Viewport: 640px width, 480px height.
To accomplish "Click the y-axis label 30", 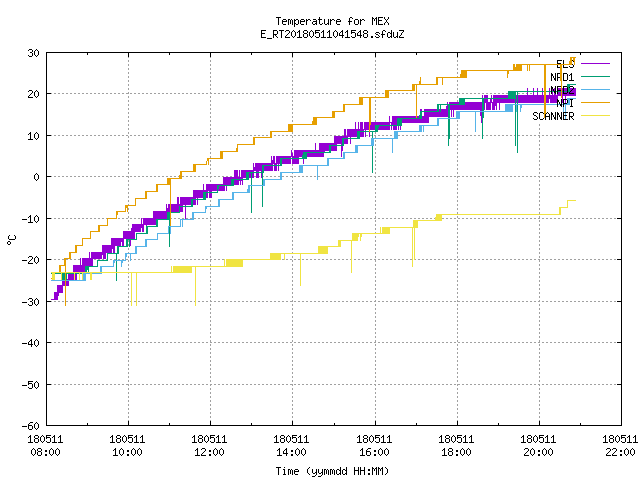I will [x=33, y=53].
